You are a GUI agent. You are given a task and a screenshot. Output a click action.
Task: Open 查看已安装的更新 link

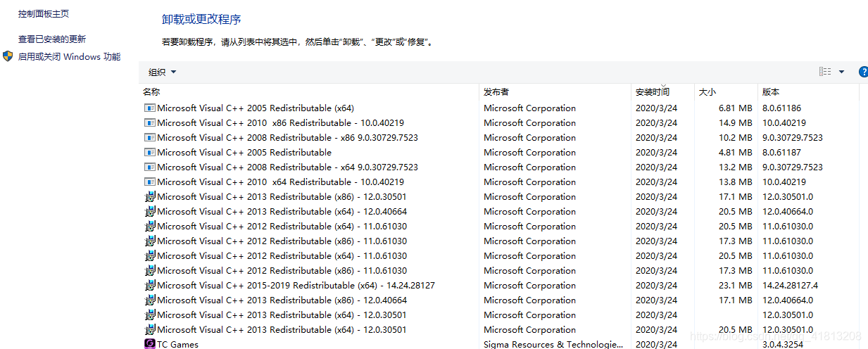(52, 39)
